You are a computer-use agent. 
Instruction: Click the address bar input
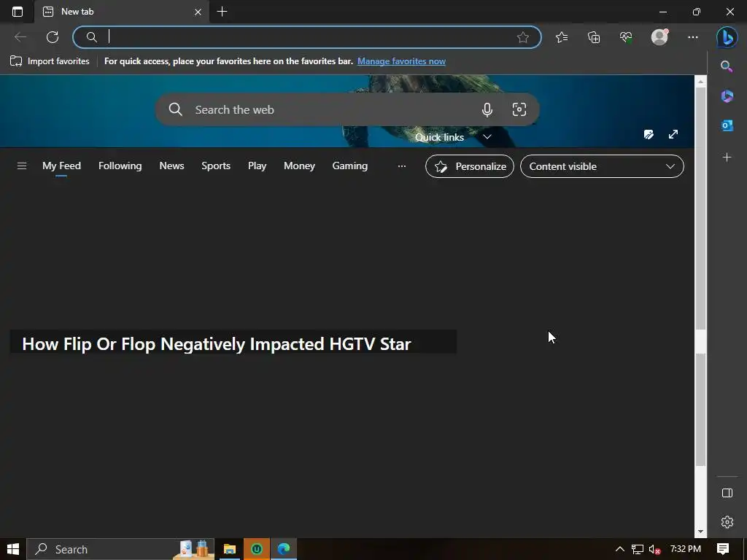tap(307, 37)
